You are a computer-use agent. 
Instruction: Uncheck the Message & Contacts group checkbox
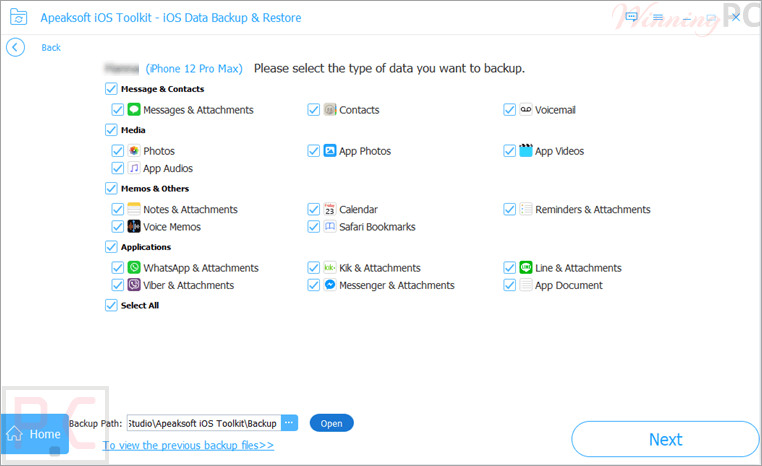(x=111, y=89)
